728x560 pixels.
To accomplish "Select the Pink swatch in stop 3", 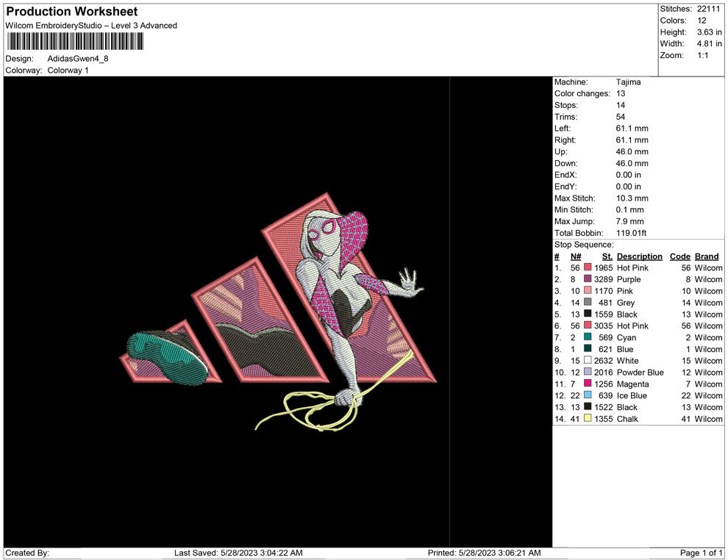I will 588,290.
